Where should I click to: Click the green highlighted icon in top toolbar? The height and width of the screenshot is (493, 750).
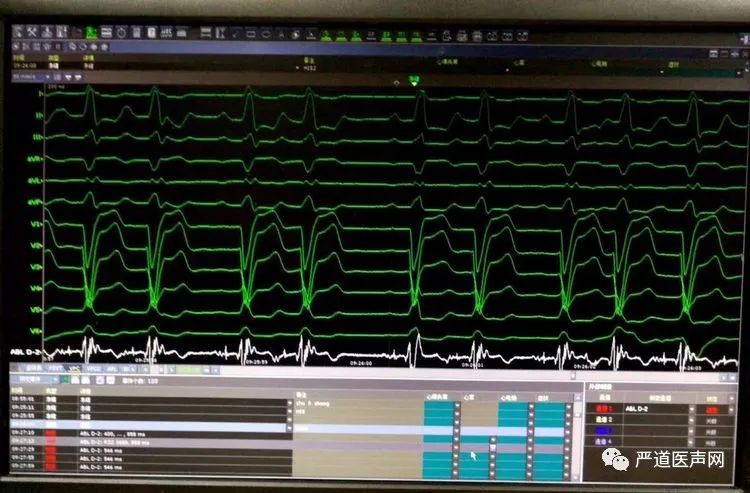coord(91,32)
